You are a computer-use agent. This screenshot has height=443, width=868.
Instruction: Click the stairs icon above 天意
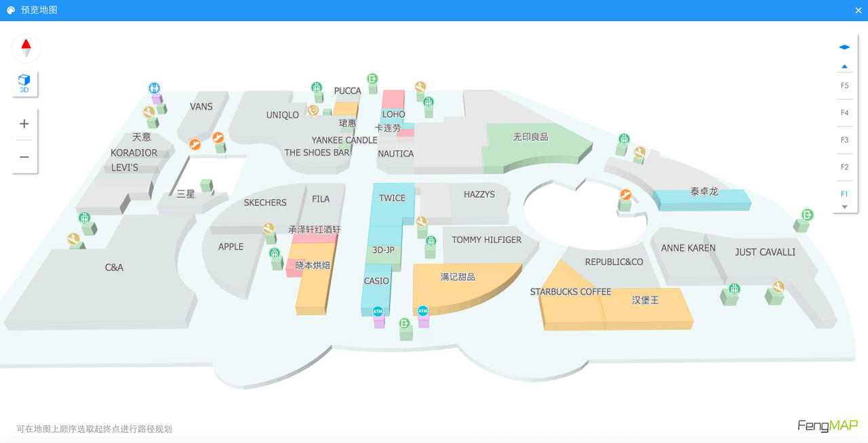click(149, 112)
